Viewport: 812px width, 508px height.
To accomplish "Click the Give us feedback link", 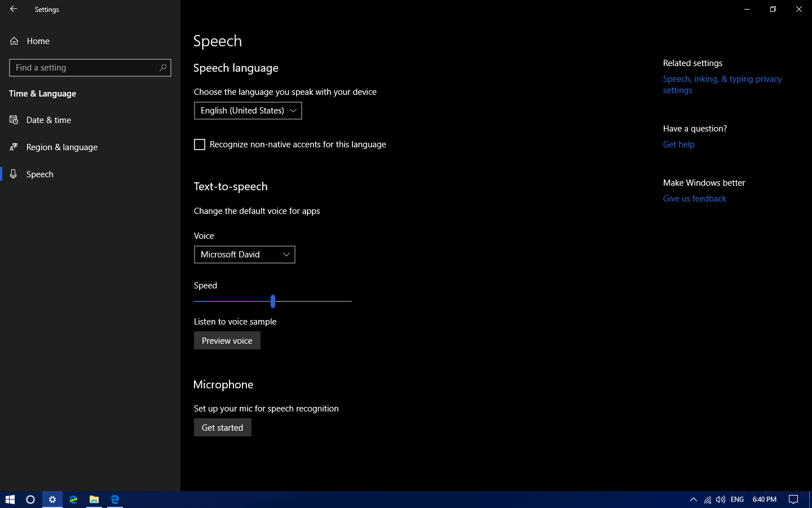I will [695, 199].
